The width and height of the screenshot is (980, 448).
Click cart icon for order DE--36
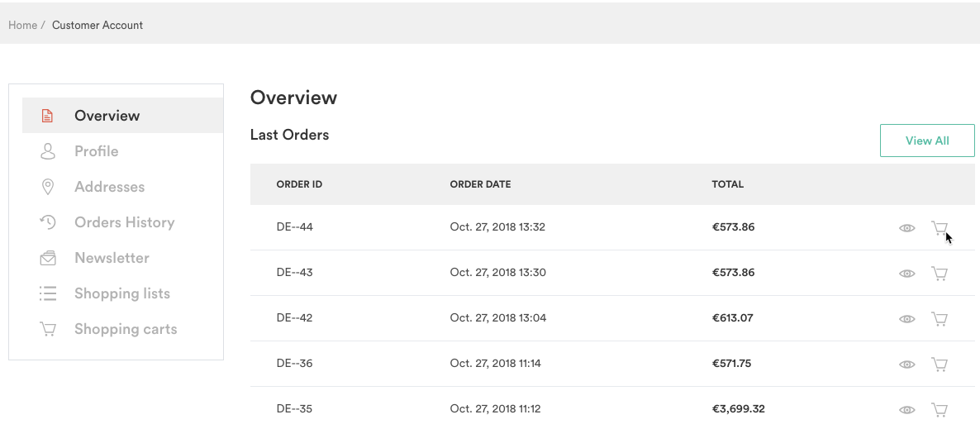pos(940,365)
